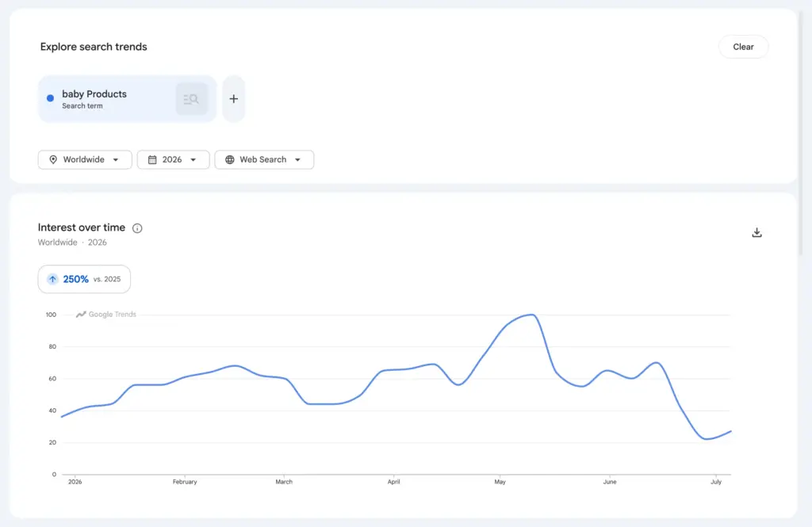Viewport: 812px width, 527px height.
Task: Click the 250% vs. 2025 change badge
Action: point(84,279)
